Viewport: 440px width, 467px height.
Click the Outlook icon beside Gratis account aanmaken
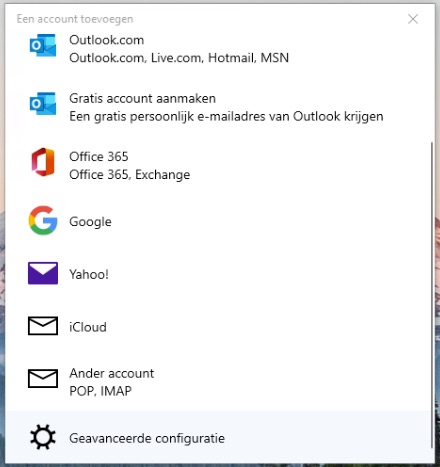click(43, 104)
